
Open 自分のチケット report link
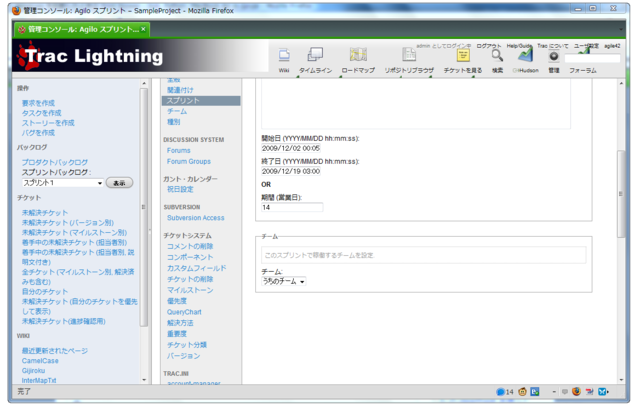coord(45,291)
